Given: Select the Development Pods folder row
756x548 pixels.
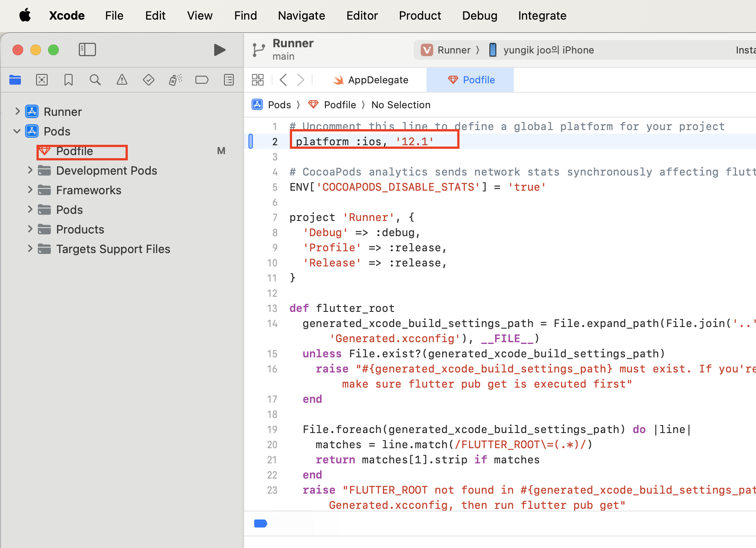Looking at the screenshot, I should tap(122, 170).
